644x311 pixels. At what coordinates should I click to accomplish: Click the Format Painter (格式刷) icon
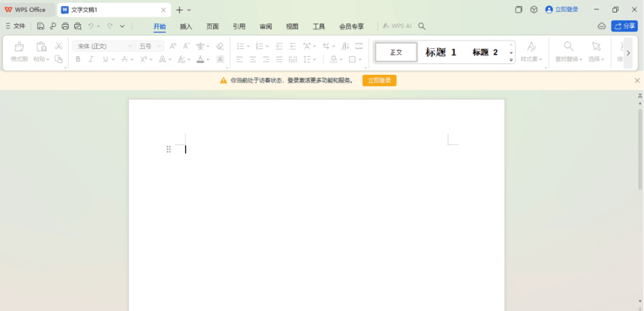click(x=19, y=46)
